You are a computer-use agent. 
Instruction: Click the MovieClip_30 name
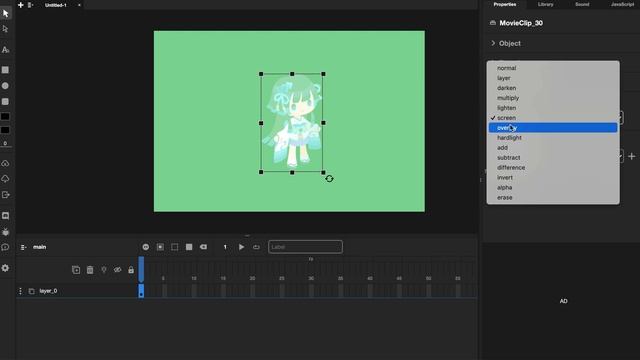(x=521, y=23)
